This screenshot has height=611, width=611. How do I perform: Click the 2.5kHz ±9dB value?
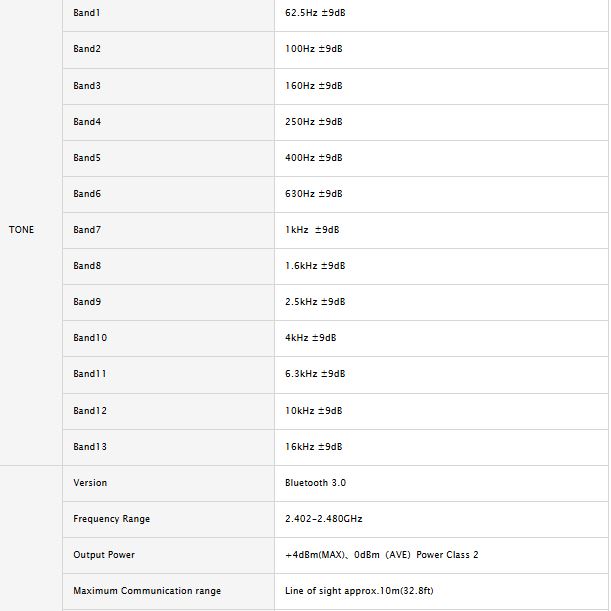click(x=315, y=302)
